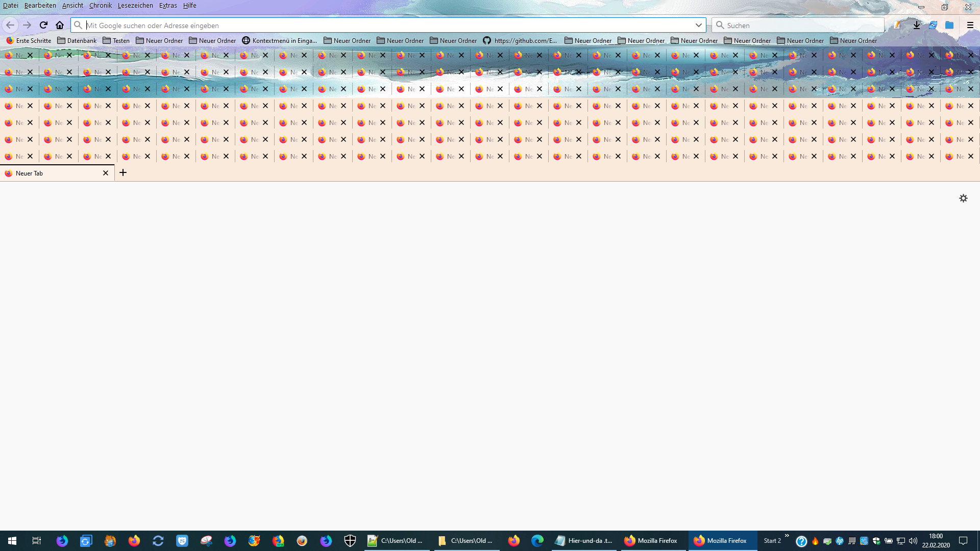This screenshot has width=980, height=551.
Task: Open the Datenbank bookmarks folder
Action: [77, 40]
